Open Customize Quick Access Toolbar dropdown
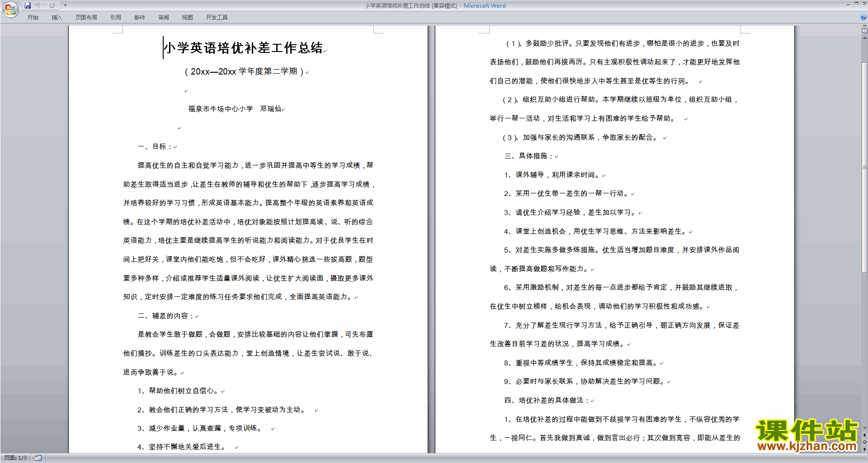This screenshot has height=463, width=868. tap(65, 5)
